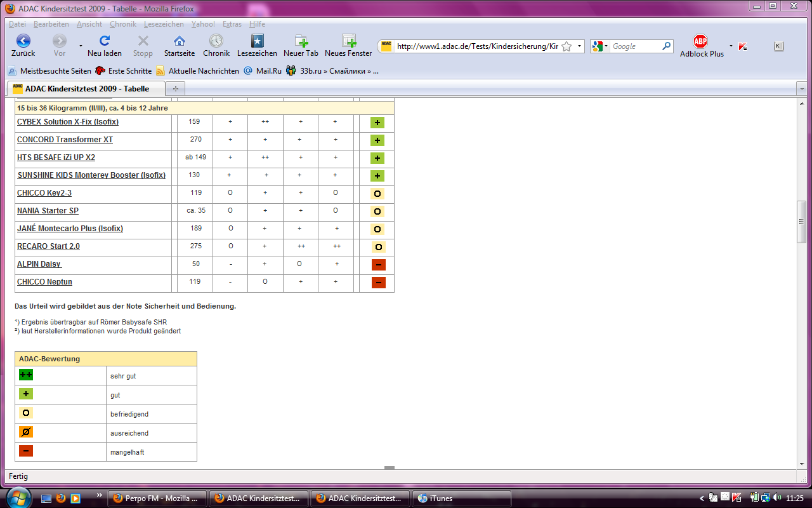Switch to the iTunes taskbar window
812x508 pixels.
tap(462, 498)
